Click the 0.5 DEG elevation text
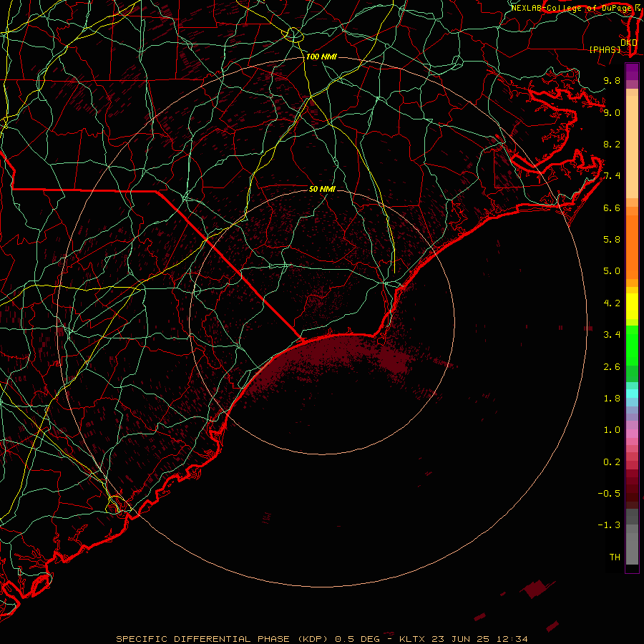The image size is (644, 644). (x=357, y=639)
